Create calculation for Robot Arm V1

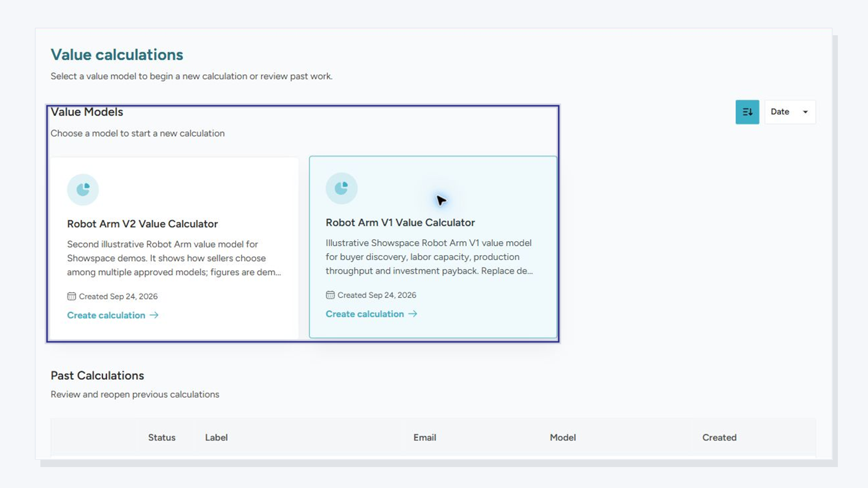371,314
